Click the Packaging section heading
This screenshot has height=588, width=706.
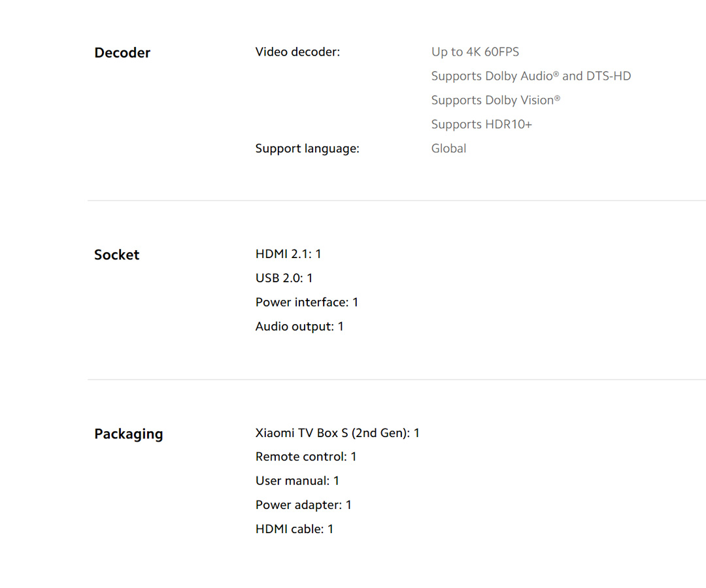(129, 434)
